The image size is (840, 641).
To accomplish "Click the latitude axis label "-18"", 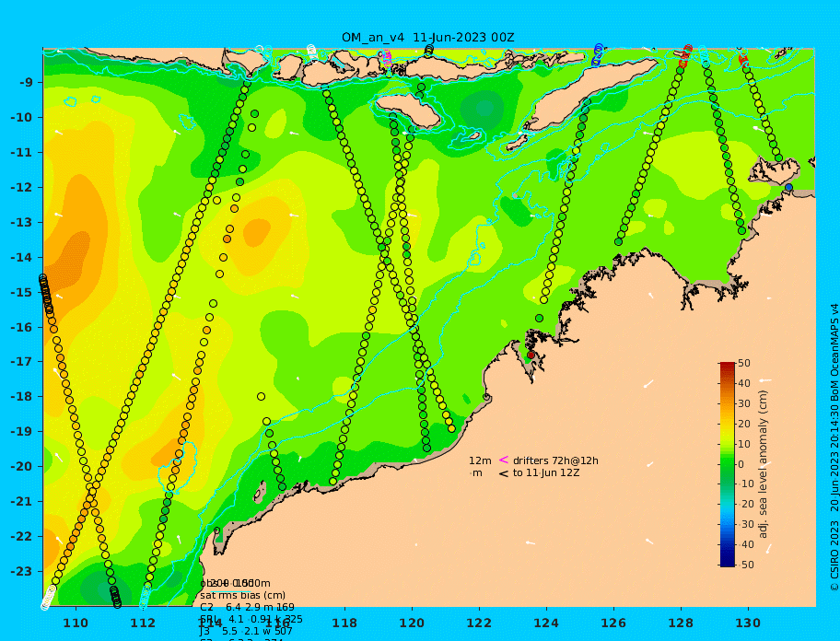I will pyautogui.click(x=21, y=396).
